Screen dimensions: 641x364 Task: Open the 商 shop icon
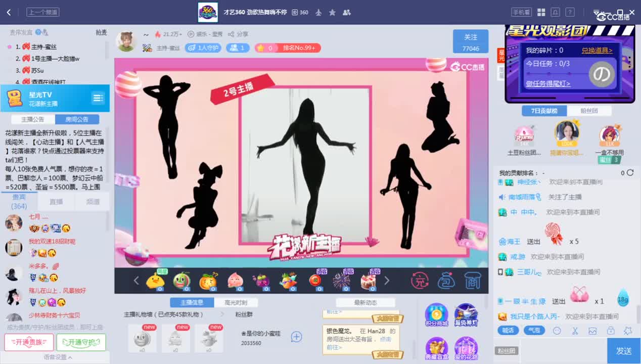472,281
